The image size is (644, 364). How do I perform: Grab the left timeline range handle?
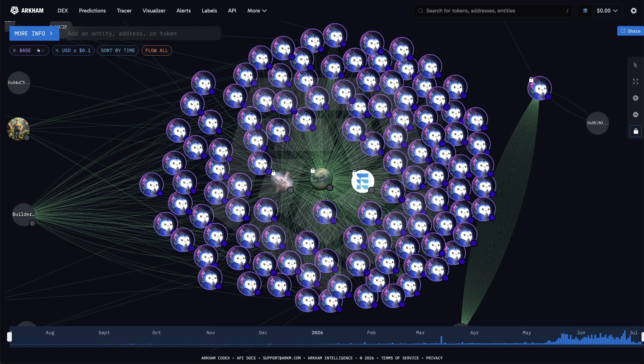[x=9, y=336]
